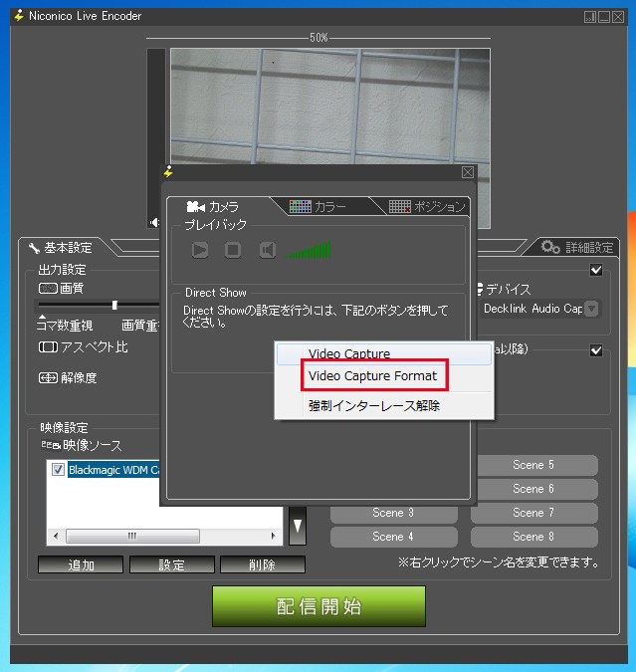Click the 追加 button
636x672 pixels.
(81, 564)
